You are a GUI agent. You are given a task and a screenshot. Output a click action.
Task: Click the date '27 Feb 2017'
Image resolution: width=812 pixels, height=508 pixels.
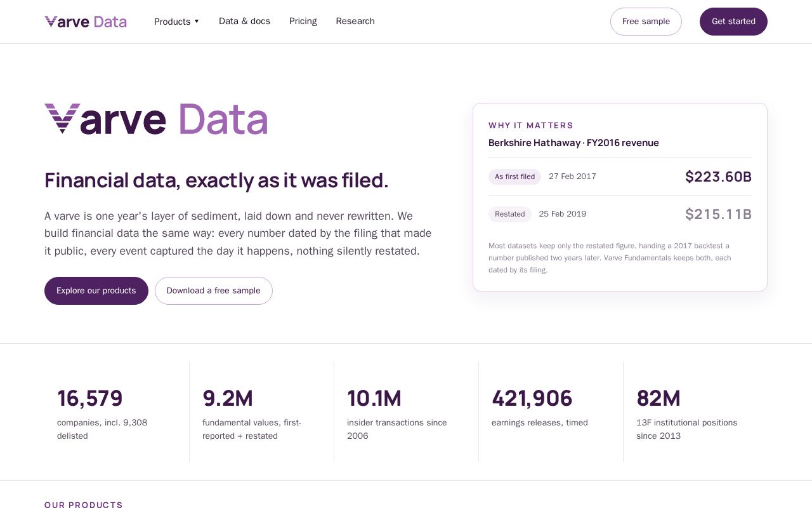pos(572,177)
